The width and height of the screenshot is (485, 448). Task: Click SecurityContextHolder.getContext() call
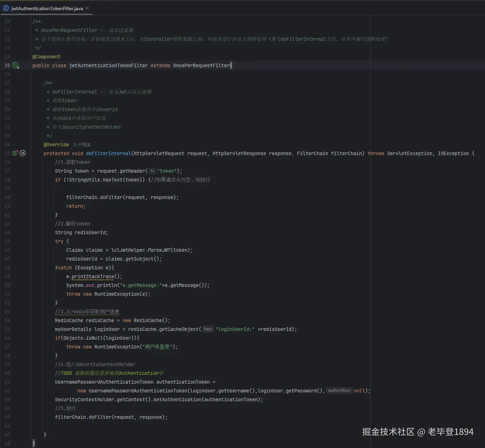coord(103,399)
